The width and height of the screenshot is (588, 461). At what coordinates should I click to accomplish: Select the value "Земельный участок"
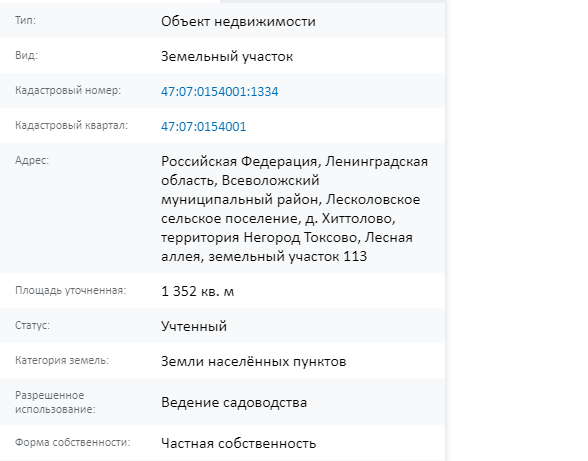point(227,56)
